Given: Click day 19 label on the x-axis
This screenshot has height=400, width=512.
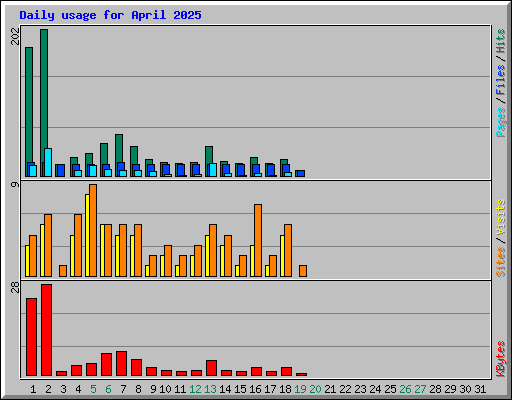Looking at the screenshot, I should click(300, 389).
